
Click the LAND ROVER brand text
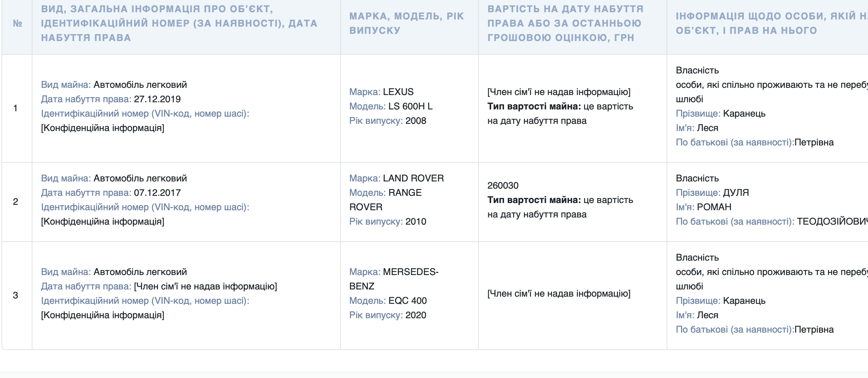click(x=413, y=178)
